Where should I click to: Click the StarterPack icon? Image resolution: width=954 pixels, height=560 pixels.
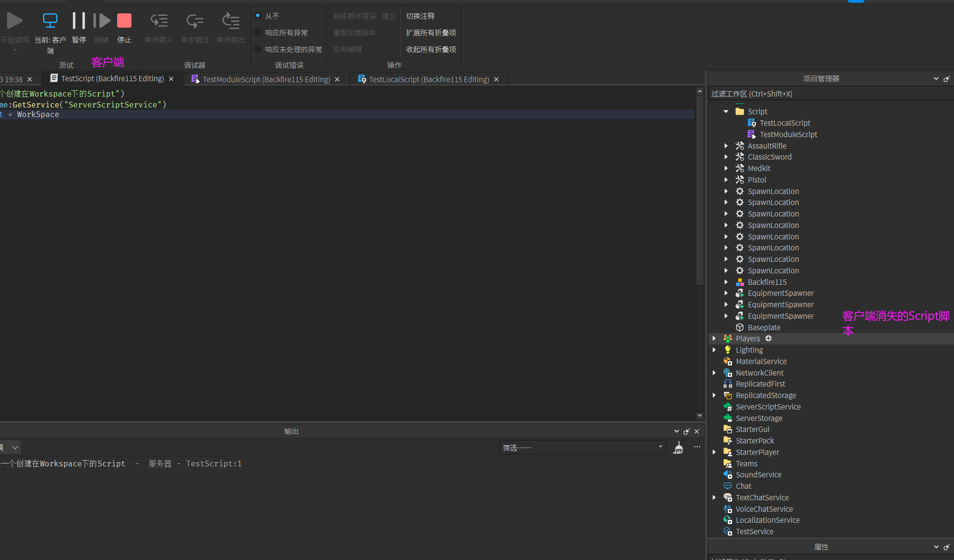[x=728, y=441]
